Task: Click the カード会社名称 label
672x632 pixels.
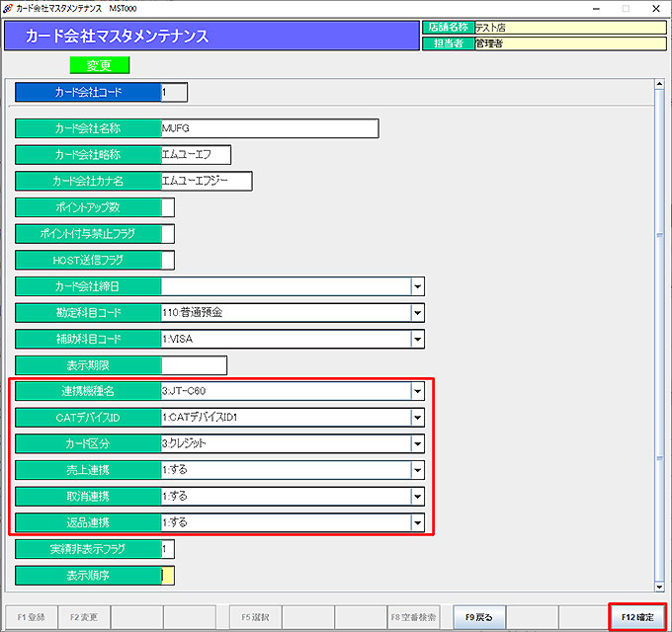Action: [x=88, y=128]
